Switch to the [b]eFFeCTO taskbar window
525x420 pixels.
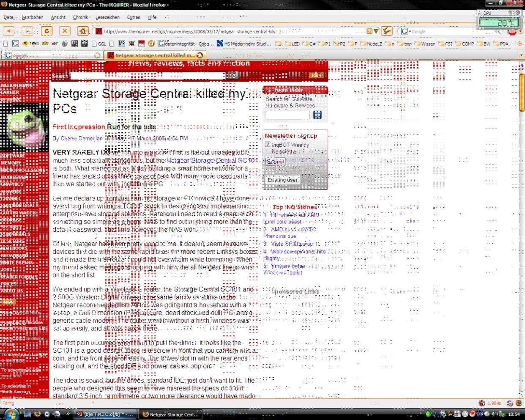105,415
